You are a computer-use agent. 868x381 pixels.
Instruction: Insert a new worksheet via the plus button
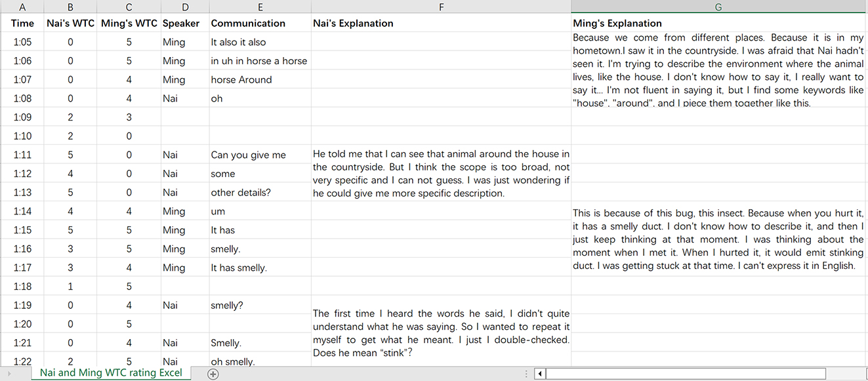[212, 372]
